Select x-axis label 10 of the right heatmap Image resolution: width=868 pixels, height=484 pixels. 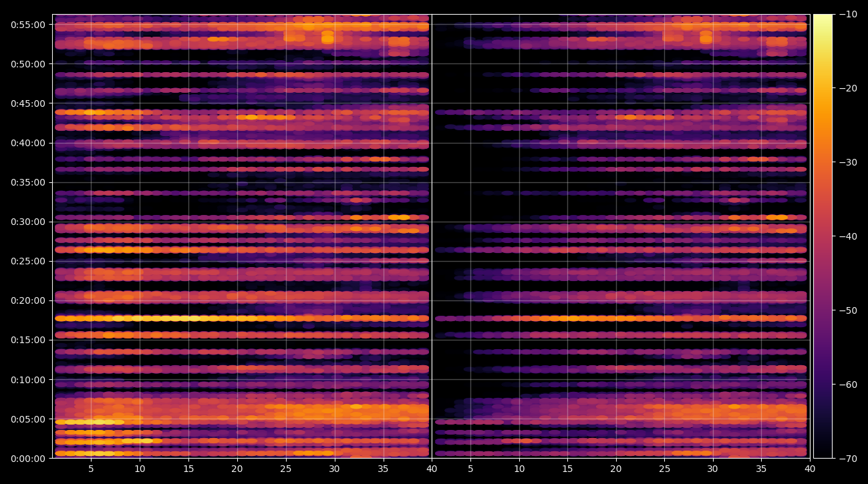coord(519,469)
